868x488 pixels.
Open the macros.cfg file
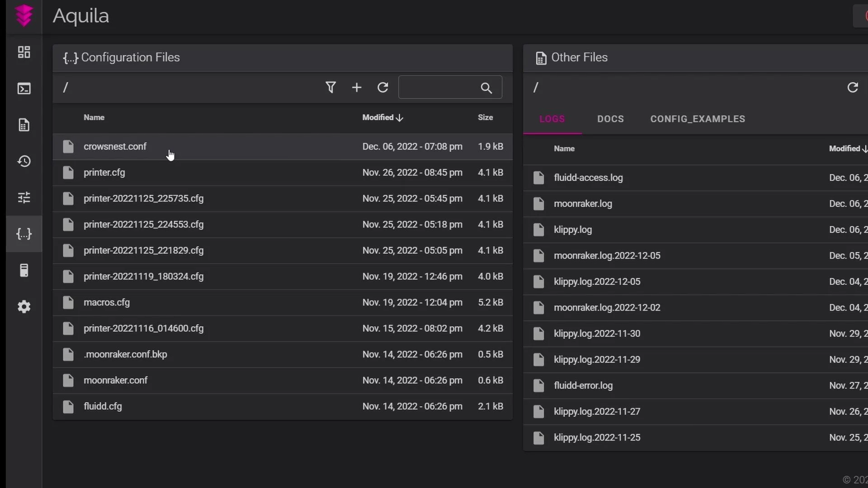click(107, 302)
